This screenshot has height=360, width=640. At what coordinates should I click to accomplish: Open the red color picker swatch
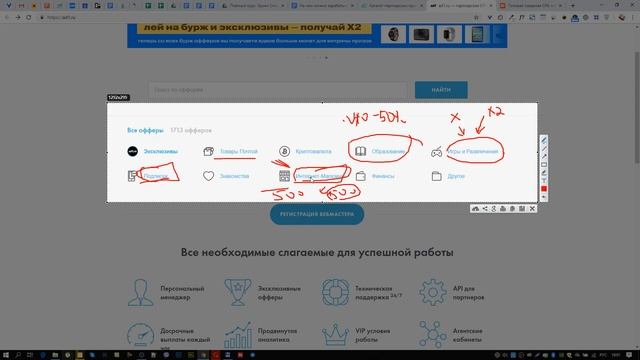tap(544, 189)
